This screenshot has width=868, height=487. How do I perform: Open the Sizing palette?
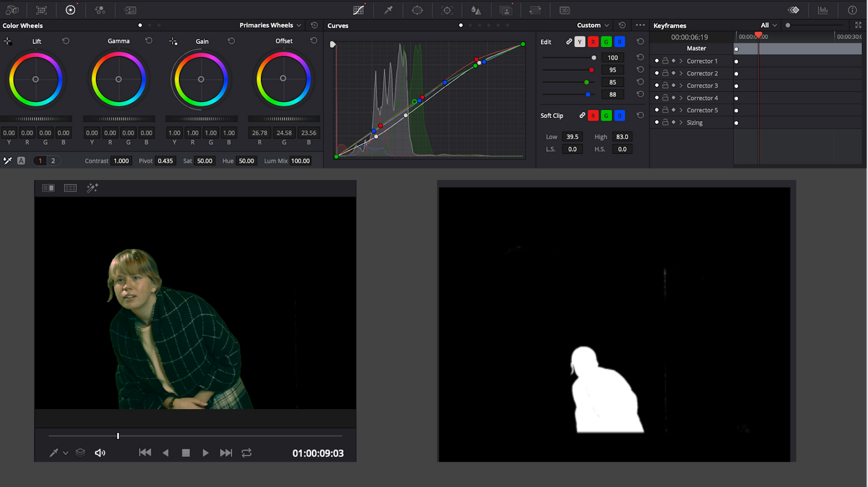535,10
